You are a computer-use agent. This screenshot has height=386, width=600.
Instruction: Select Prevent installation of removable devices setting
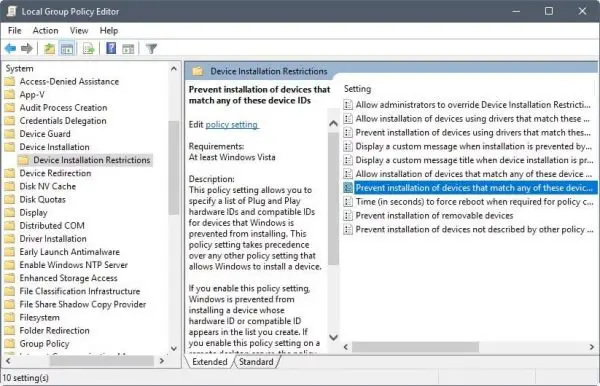[x=434, y=215]
